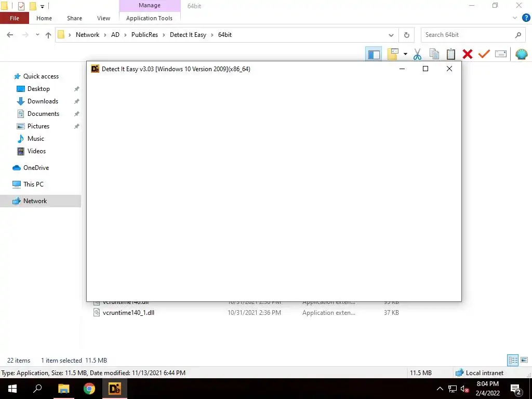The image size is (532, 399).
Task: Expand chevron after PublicRes in breadcrumb
Action: [x=164, y=35]
